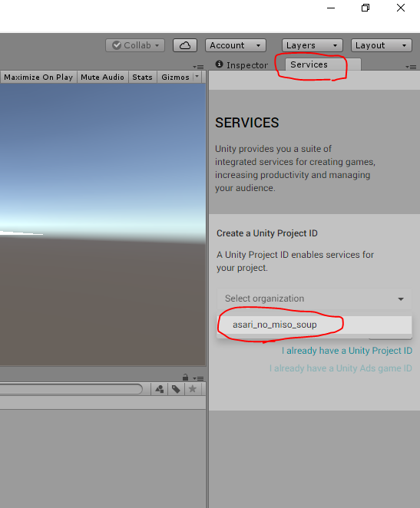Switch to the Inspector tab
Image resolution: width=420 pixels, height=508 pixels.
tap(242, 64)
